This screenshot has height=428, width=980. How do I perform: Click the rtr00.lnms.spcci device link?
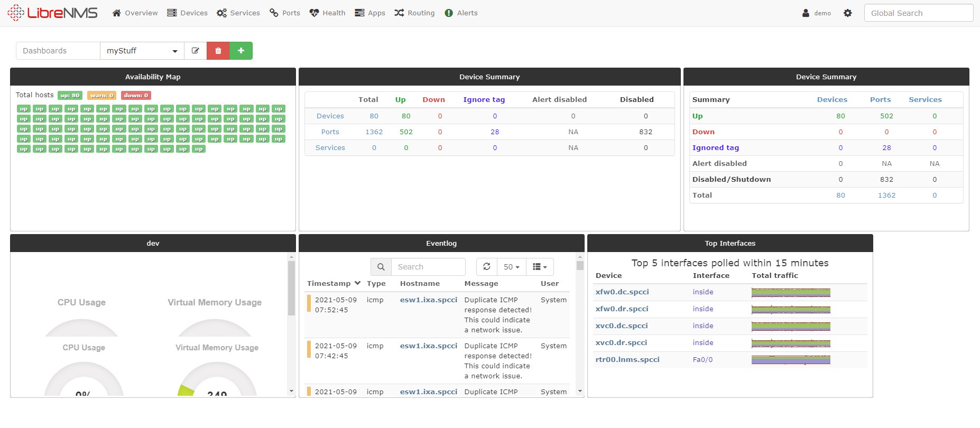[x=627, y=359]
